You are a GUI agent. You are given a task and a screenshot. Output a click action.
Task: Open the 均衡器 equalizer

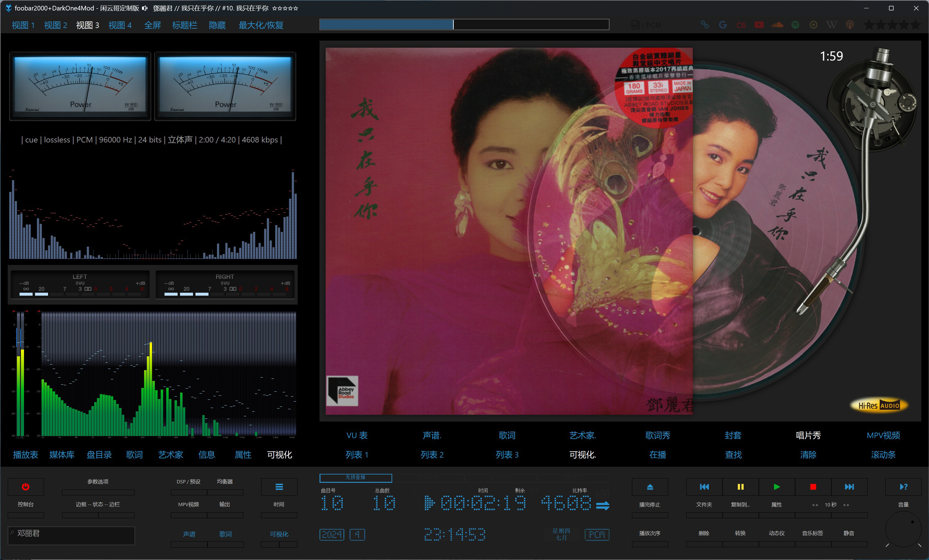[225, 482]
